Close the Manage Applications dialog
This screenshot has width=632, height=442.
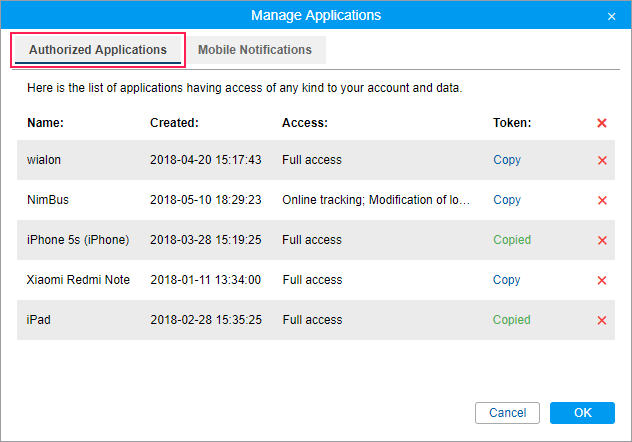(611, 16)
